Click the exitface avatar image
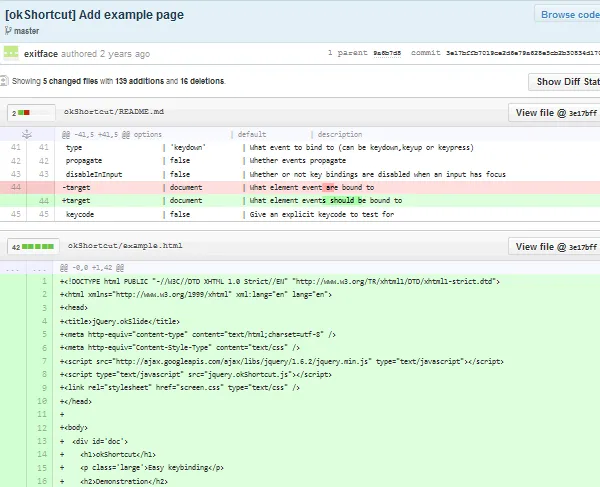The height and width of the screenshot is (487, 600). (x=11, y=53)
